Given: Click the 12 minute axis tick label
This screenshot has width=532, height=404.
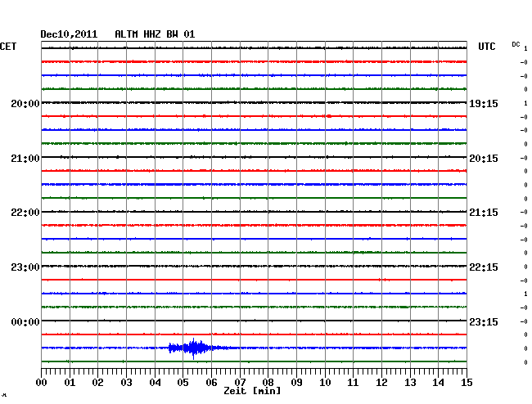Looking at the screenshot, I should 381,383.
